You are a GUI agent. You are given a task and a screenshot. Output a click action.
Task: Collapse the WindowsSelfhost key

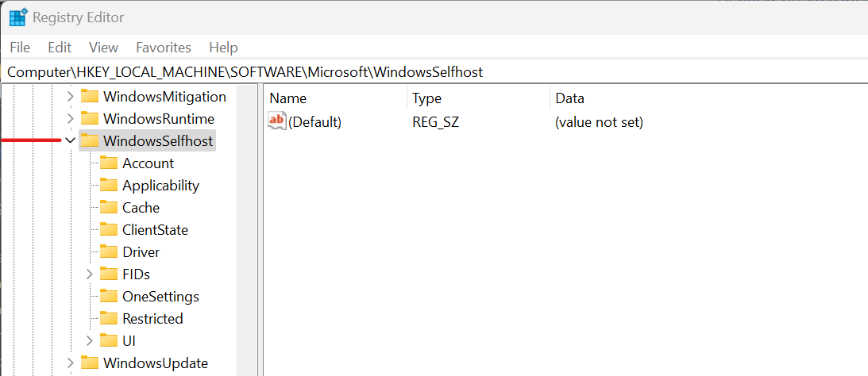(70, 141)
